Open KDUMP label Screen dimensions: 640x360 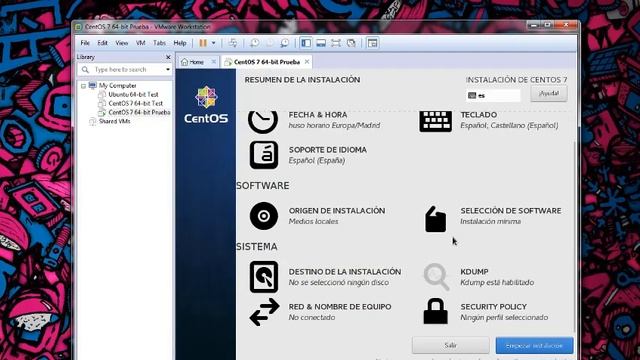click(x=474, y=271)
